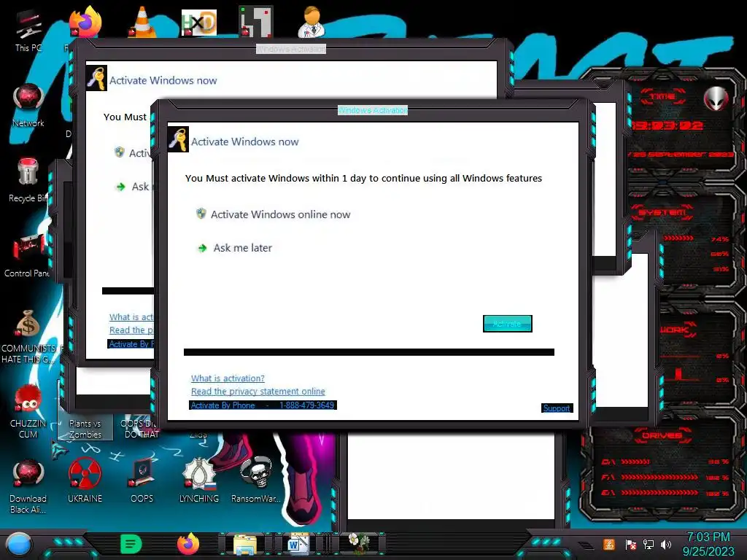Click the network tray icon
This screenshot has width=747, height=560.
coord(649,544)
